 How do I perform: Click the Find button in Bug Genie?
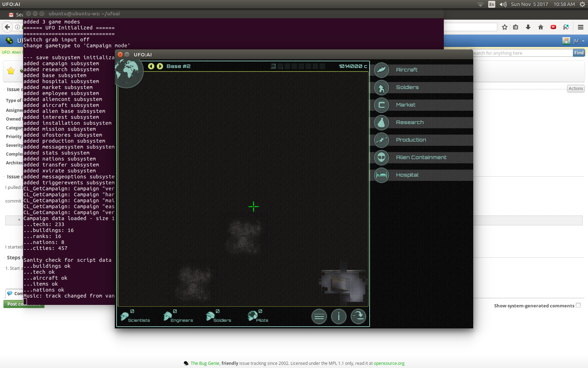click(x=579, y=53)
